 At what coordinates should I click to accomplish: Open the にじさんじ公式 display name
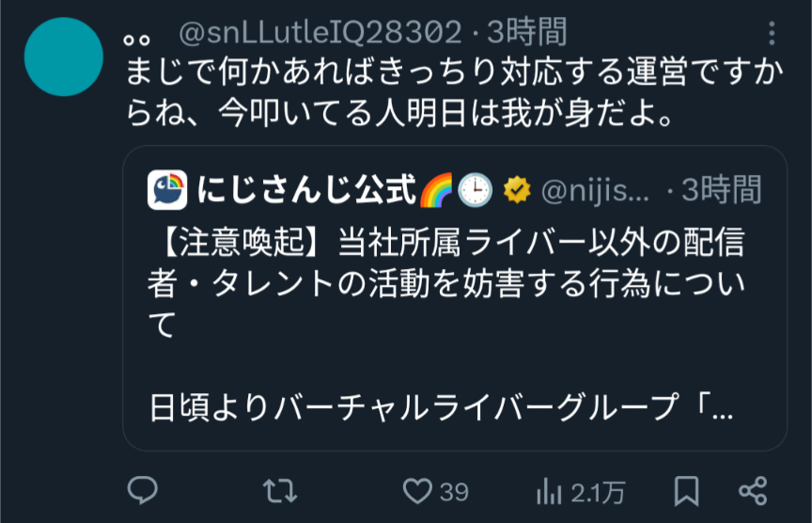click(x=306, y=190)
